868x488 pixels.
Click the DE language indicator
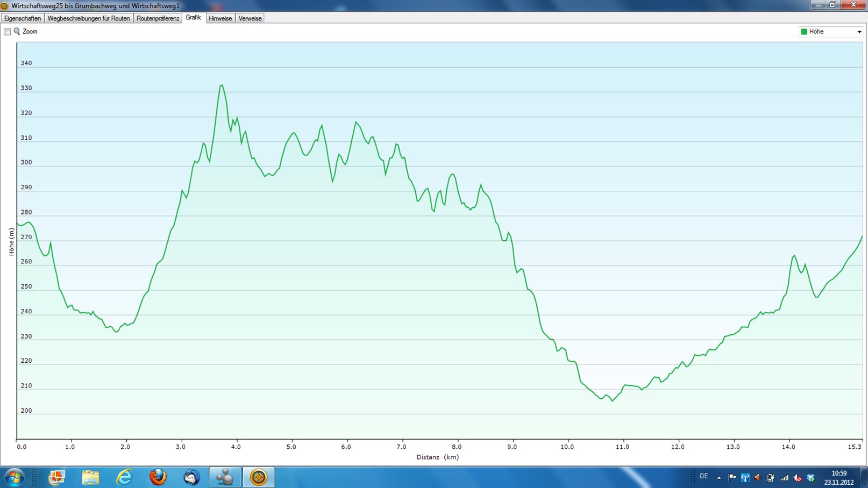703,477
